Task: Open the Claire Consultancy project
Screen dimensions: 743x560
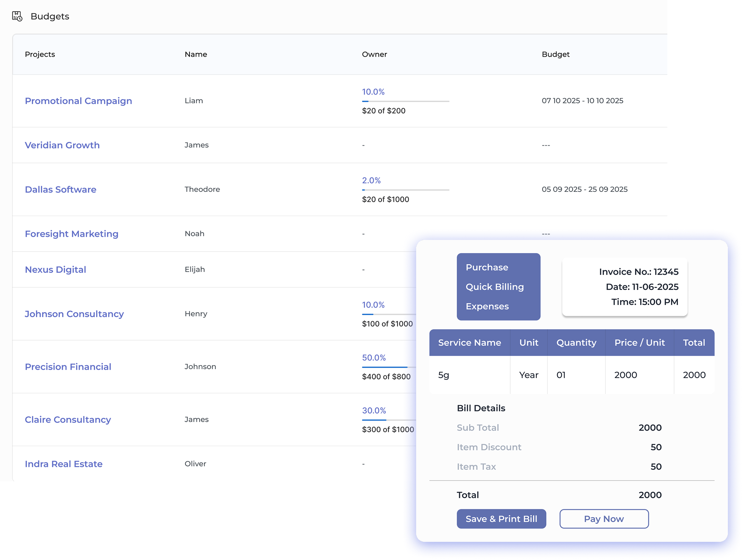Action: point(68,419)
